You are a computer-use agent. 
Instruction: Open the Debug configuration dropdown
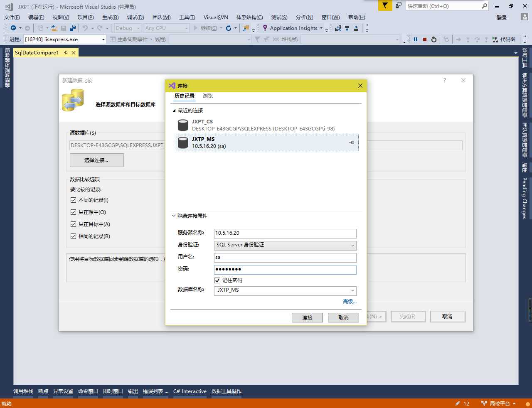click(138, 28)
